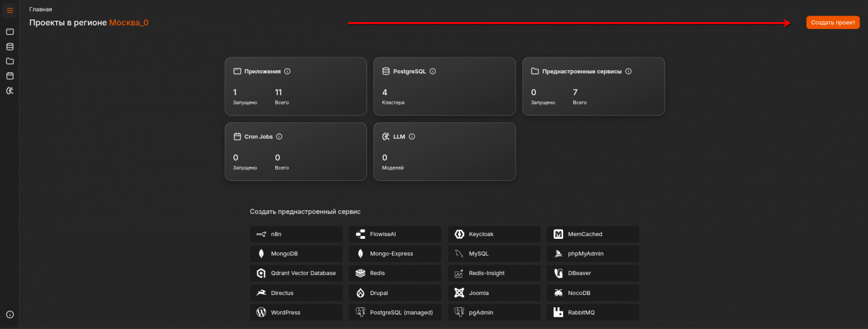Go to Главная breadcrumb
The width and height of the screenshot is (868, 329).
click(x=41, y=9)
